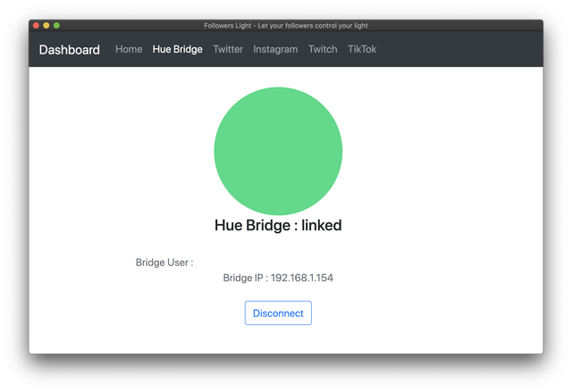
Task: Click the Disconnect button
Action: (x=278, y=313)
